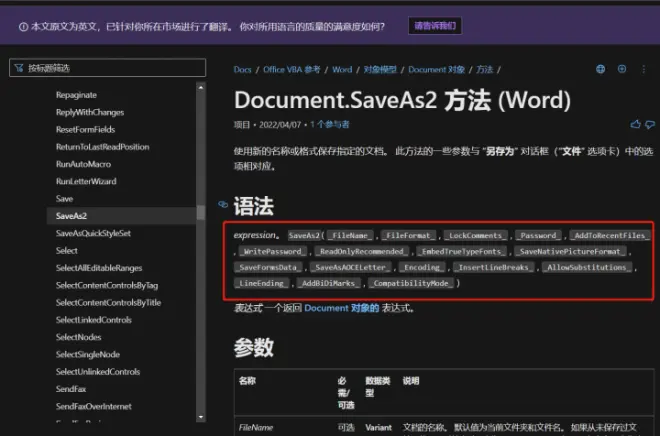Click the _LockComments_ parameter in syntax

[x=476, y=236]
